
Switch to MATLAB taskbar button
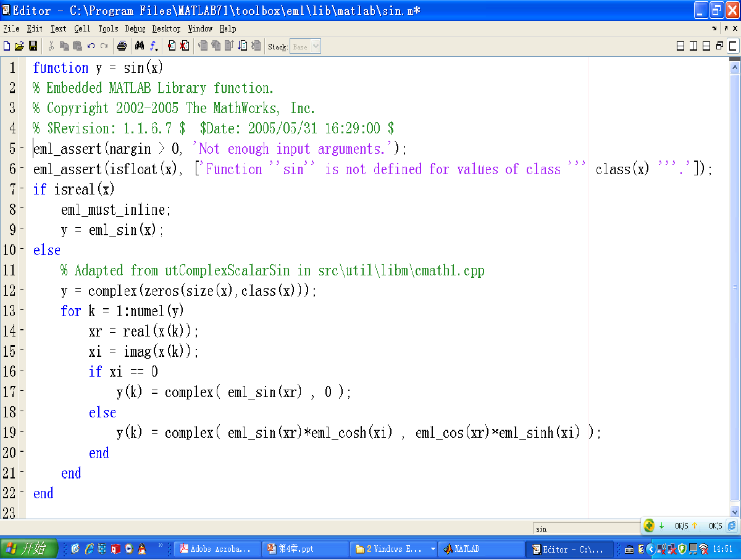pyautogui.click(x=482, y=549)
